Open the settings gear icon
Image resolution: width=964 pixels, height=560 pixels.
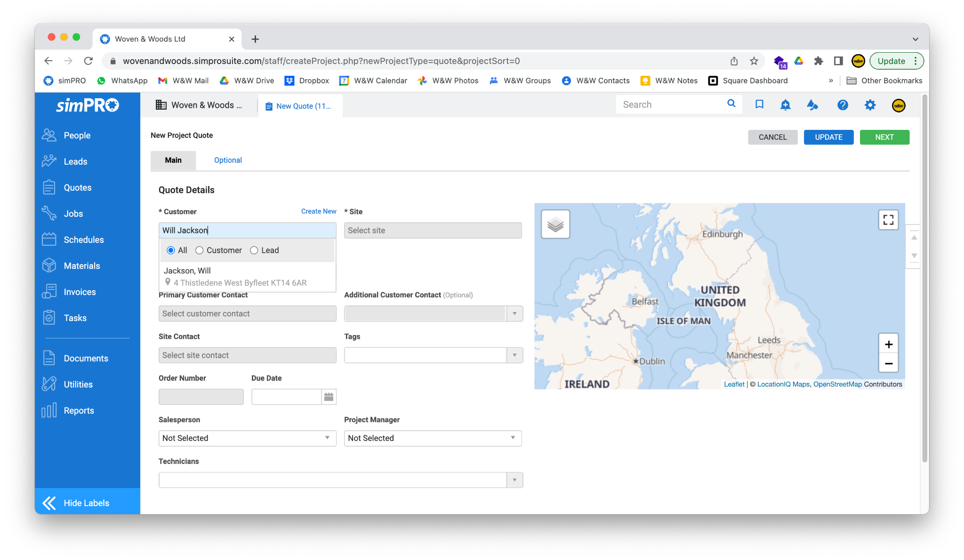tap(870, 104)
